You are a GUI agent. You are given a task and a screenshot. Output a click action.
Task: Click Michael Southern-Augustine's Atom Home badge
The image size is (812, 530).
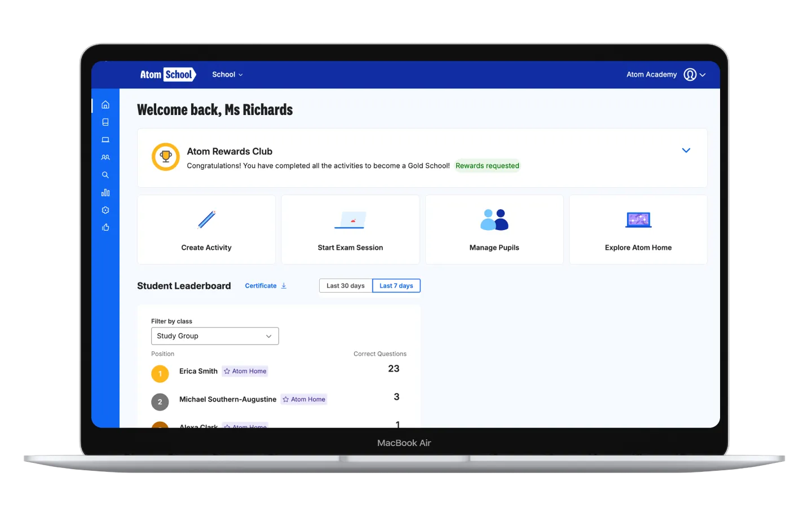coord(304,399)
